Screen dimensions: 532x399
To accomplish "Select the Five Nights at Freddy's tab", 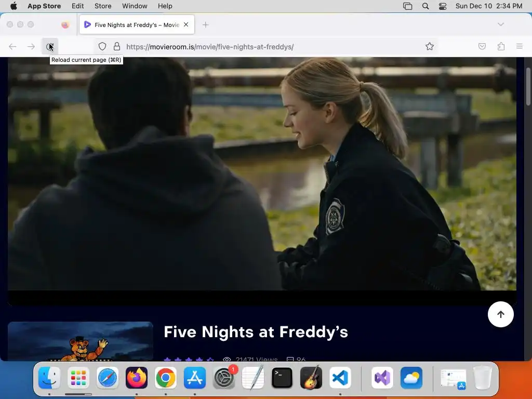I will coord(137,24).
